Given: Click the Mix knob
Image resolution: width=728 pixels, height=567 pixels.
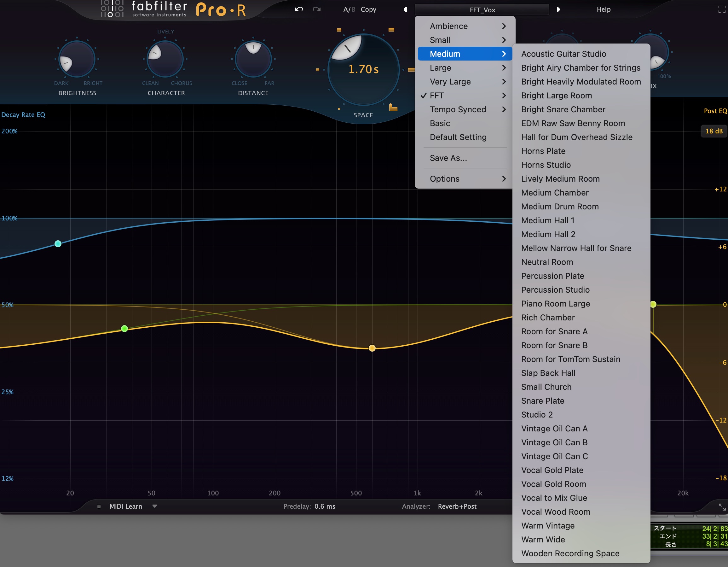Looking at the screenshot, I should click(651, 53).
